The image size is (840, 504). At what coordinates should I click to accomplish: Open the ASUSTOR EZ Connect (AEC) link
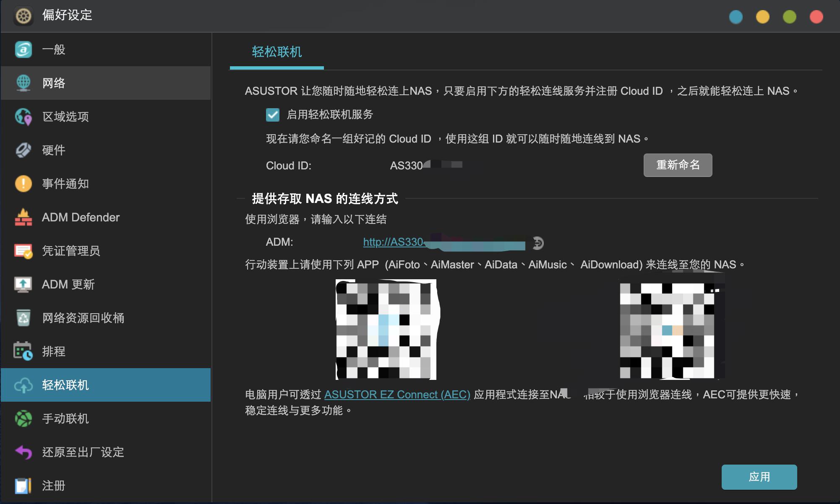click(x=397, y=394)
